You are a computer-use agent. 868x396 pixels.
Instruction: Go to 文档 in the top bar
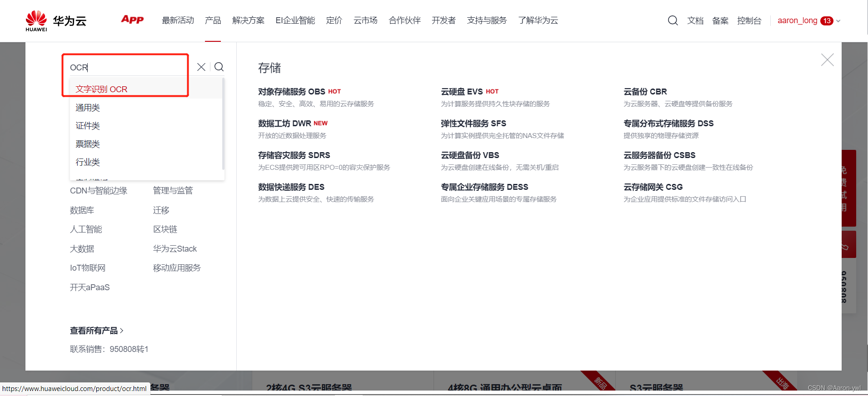[x=695, y=21]
